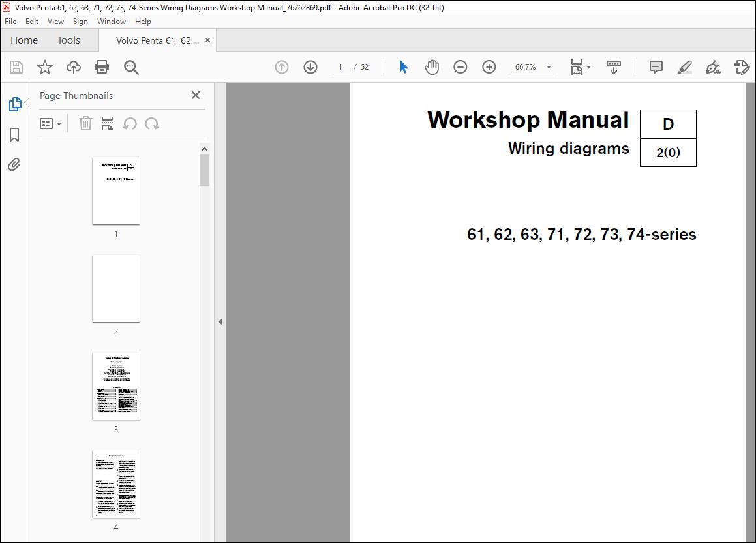This screenshot has width=756, height=543.
Task: Open the Bookmarks sidebar icon
Action: point(14,135)
